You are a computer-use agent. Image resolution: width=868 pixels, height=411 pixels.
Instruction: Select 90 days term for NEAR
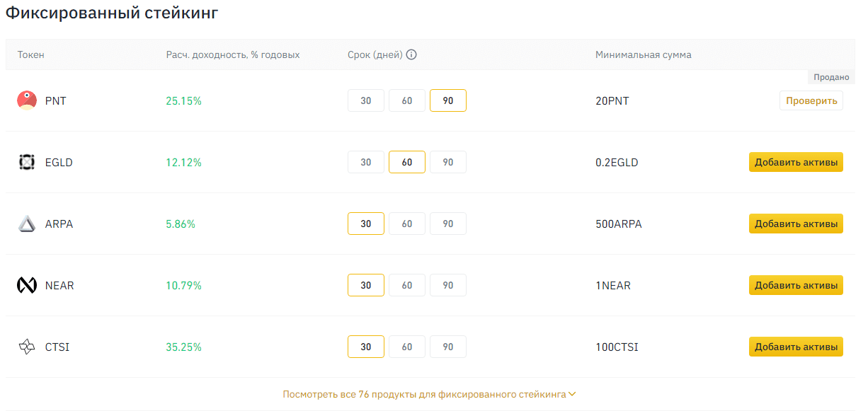[447, 285]
